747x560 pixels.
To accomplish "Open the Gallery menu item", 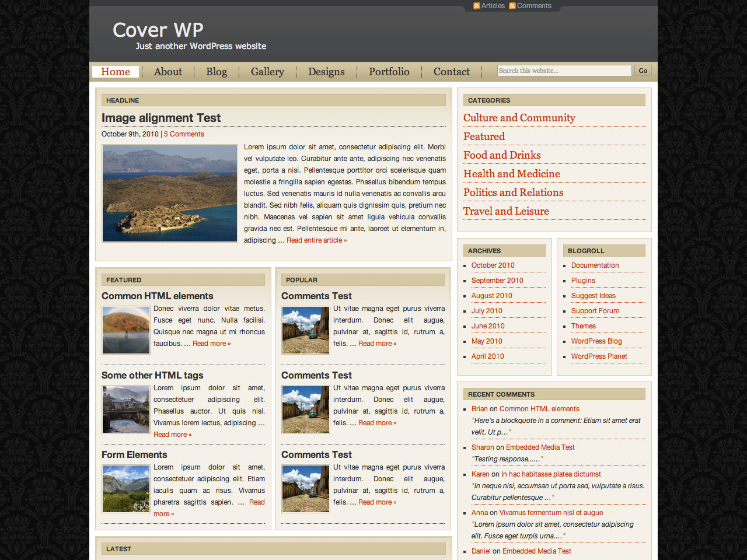I will click(x=267, y=72).
